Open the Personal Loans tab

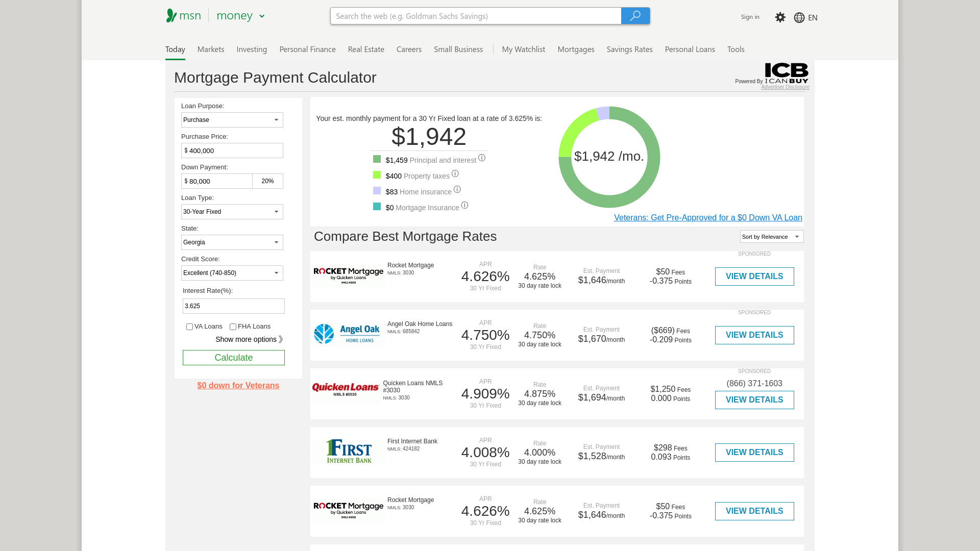(690, 49)
